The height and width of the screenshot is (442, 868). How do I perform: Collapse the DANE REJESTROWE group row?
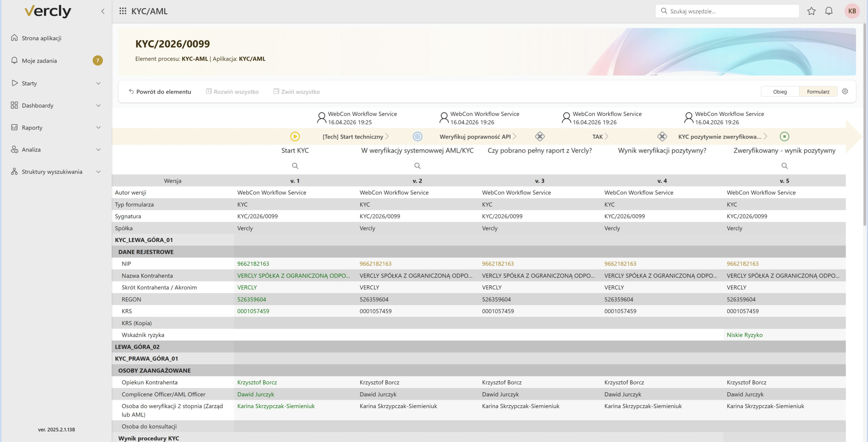coord(479,252)
